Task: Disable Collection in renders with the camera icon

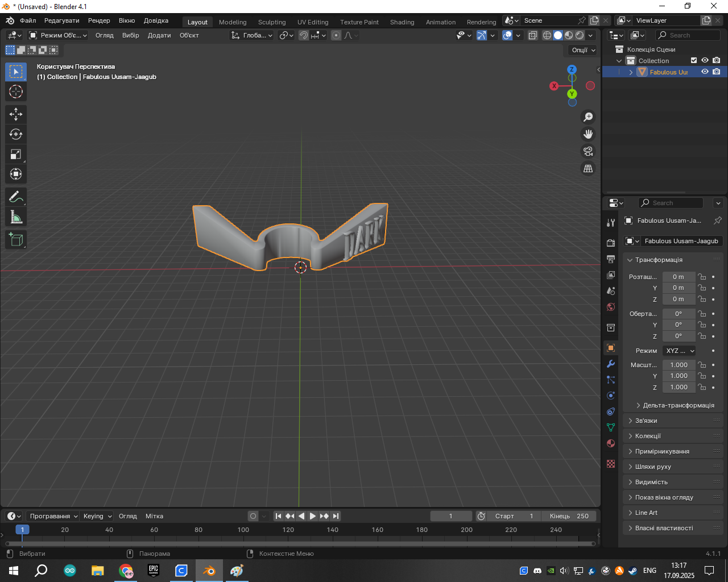Action: click(717, 60)
